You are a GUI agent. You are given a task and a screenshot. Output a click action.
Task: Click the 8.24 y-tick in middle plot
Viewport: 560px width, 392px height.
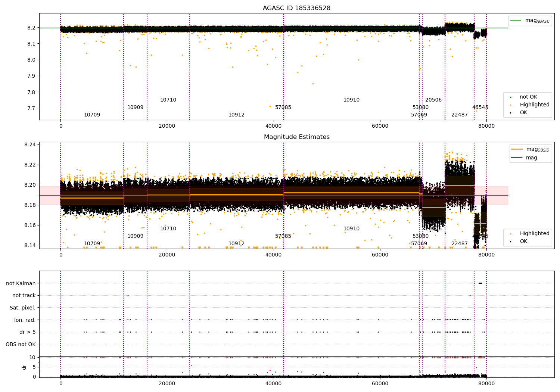[30, 144]
